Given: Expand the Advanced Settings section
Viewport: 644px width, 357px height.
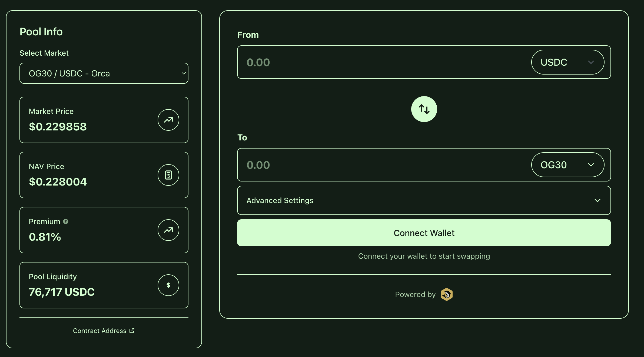Looking at the screenshot, I should (x=423, y=200).
